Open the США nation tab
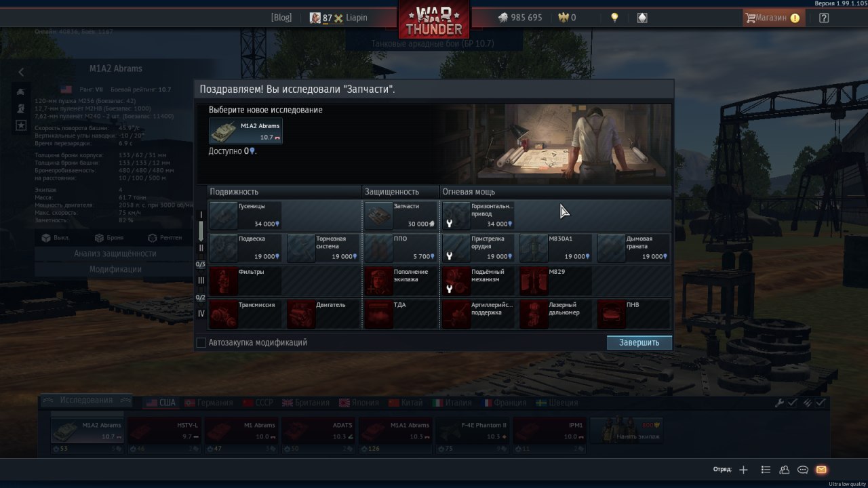 [x=161, y=403]
